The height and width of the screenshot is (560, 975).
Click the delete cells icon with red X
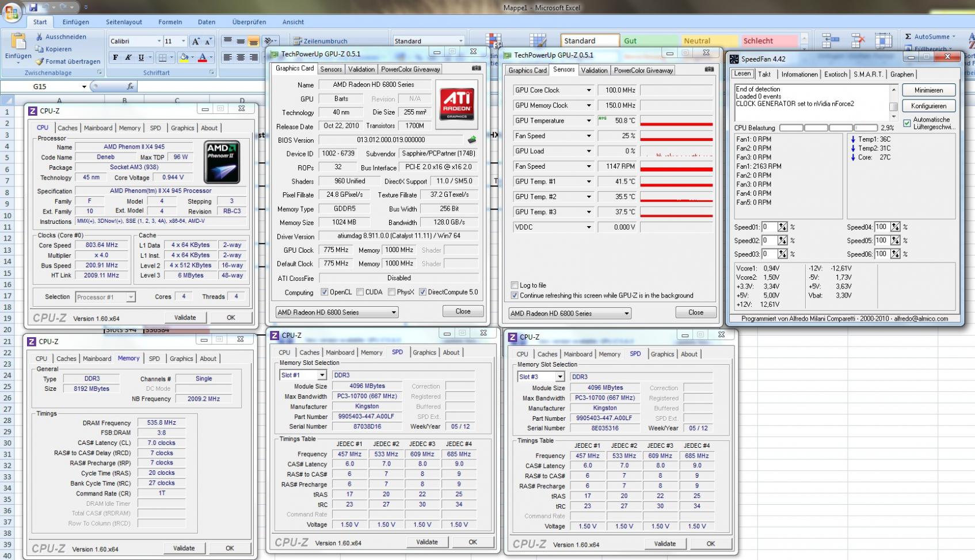pos(858,40)
